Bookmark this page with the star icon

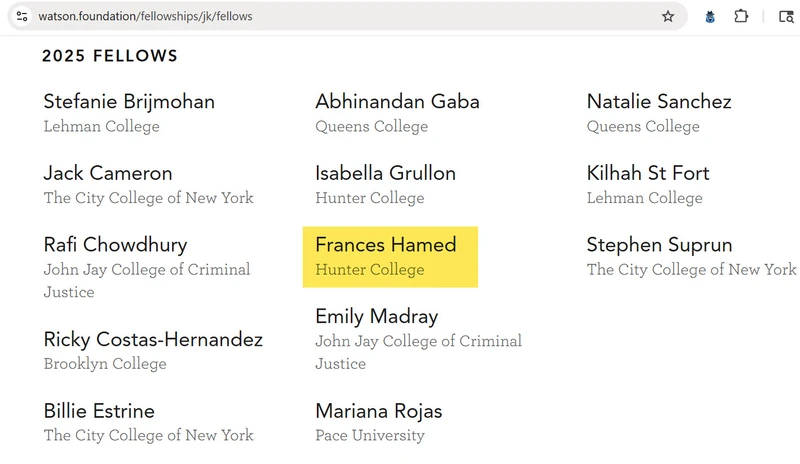[x=668, y=16]
